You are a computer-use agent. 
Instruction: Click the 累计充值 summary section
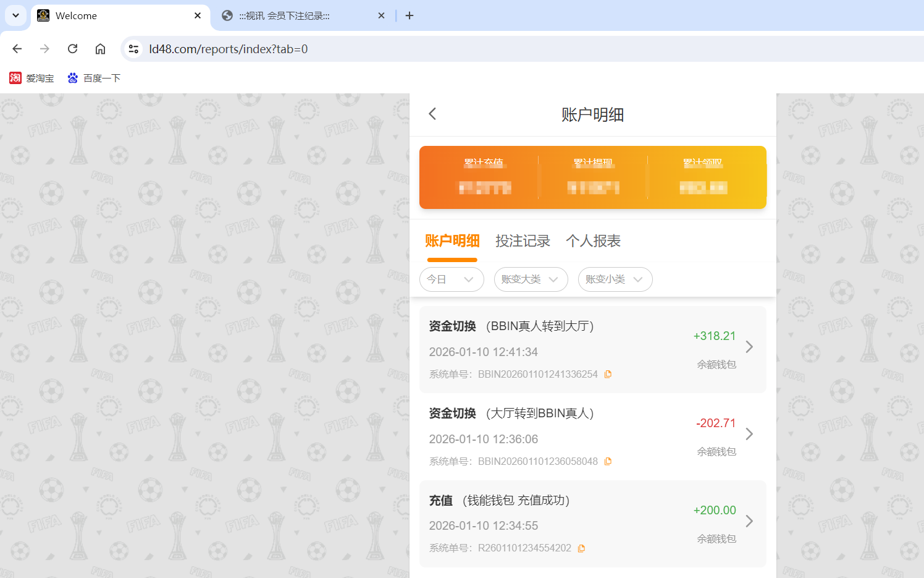pos(485,177)
